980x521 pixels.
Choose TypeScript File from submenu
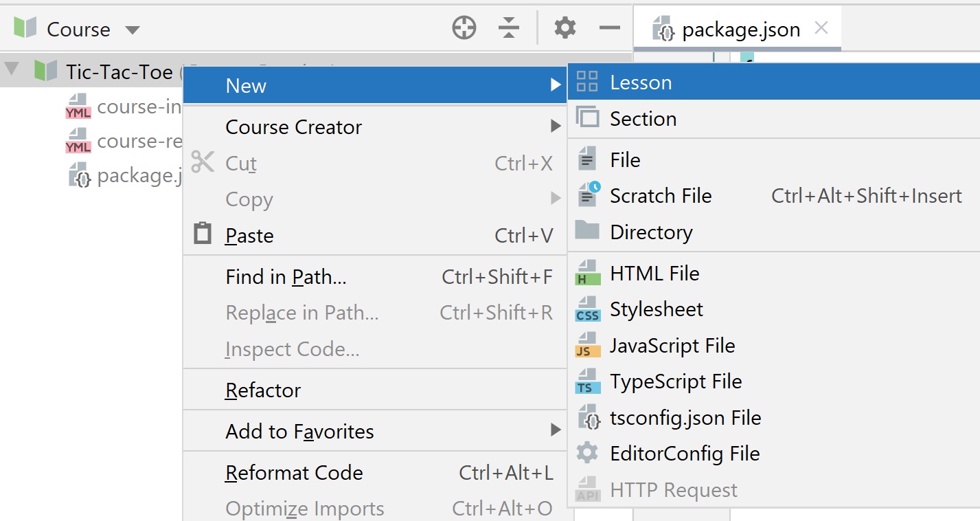pos(675,381)
